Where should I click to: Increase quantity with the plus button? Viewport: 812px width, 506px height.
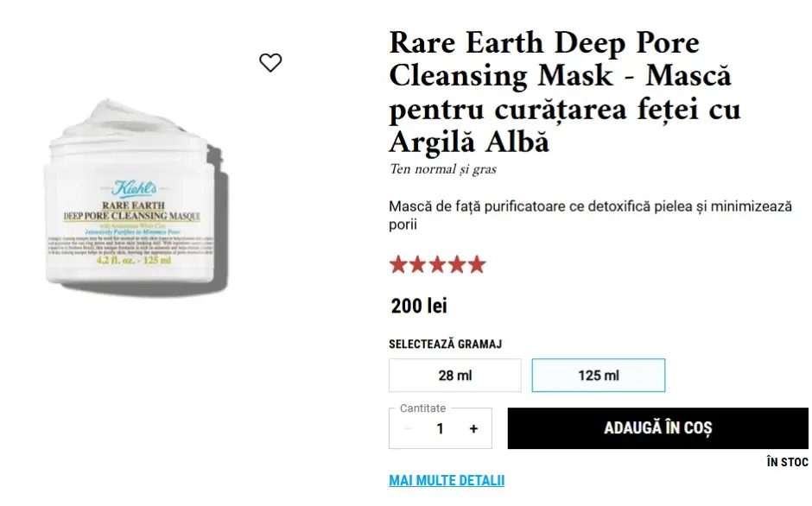click(473, 429)
